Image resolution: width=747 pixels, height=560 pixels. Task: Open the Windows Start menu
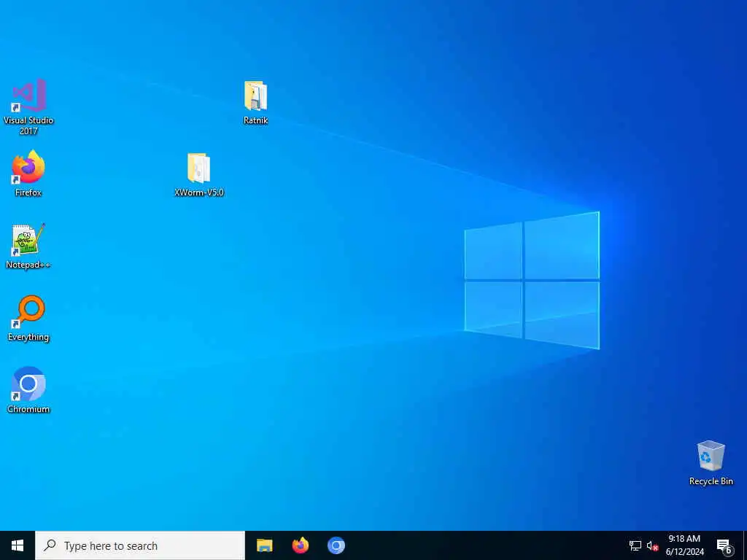coord(18,545)
